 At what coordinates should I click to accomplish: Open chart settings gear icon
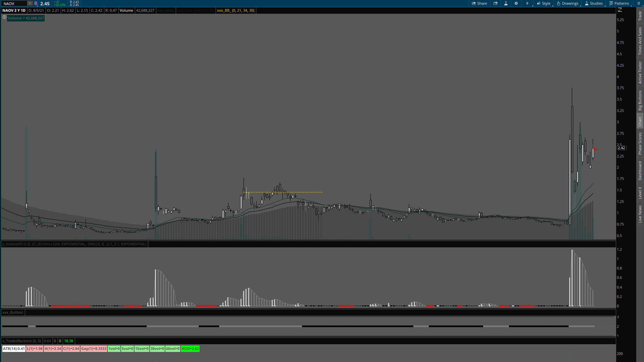pos(516,3)
